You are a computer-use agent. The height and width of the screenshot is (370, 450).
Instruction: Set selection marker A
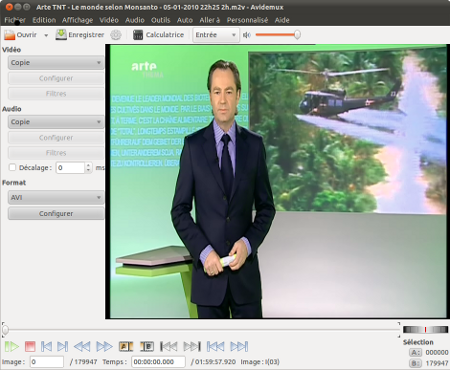126,347
